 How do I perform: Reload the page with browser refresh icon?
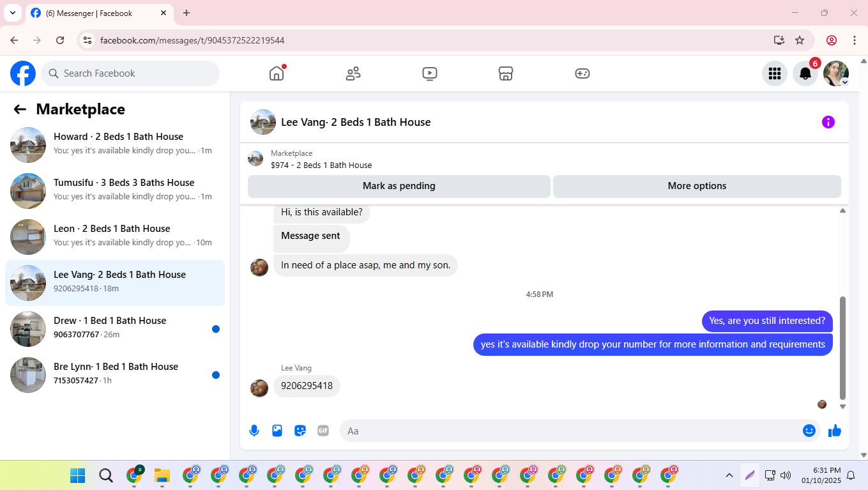(60, 40)
